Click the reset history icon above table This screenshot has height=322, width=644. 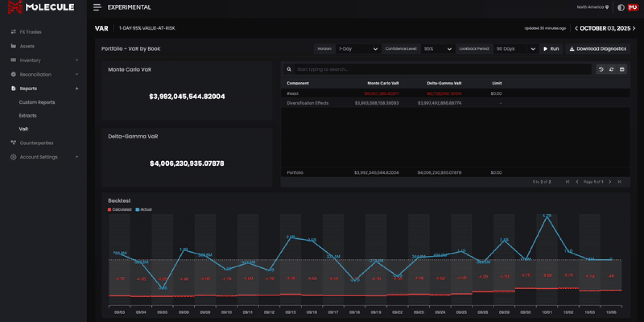point(601,69)
